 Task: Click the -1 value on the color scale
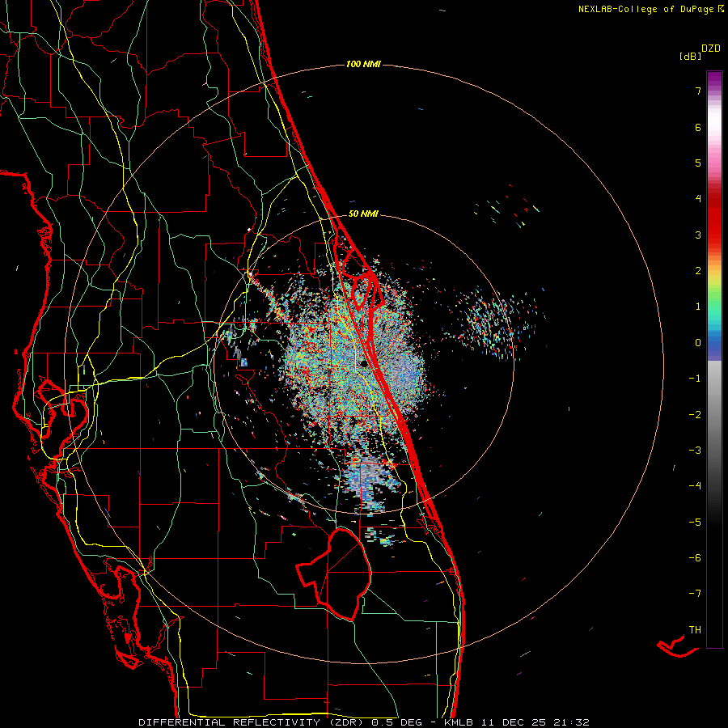pos(695,379)
